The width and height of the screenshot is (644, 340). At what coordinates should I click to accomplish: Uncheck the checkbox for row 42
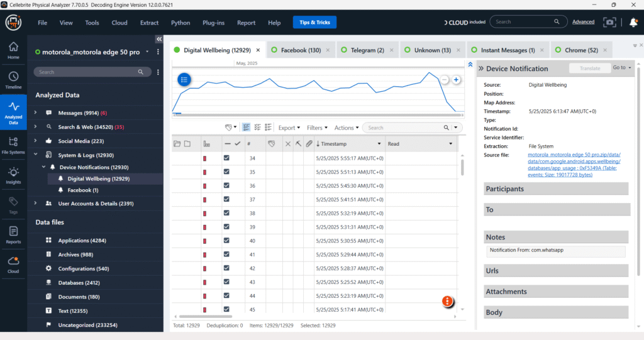click(x=226, y=268)
